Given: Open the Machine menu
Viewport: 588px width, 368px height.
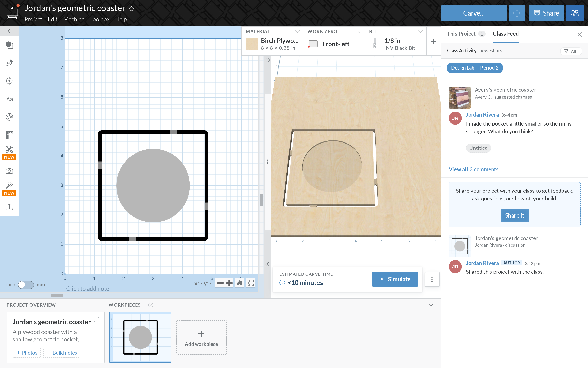Looking at the screenshot, I should click(74, 19).
